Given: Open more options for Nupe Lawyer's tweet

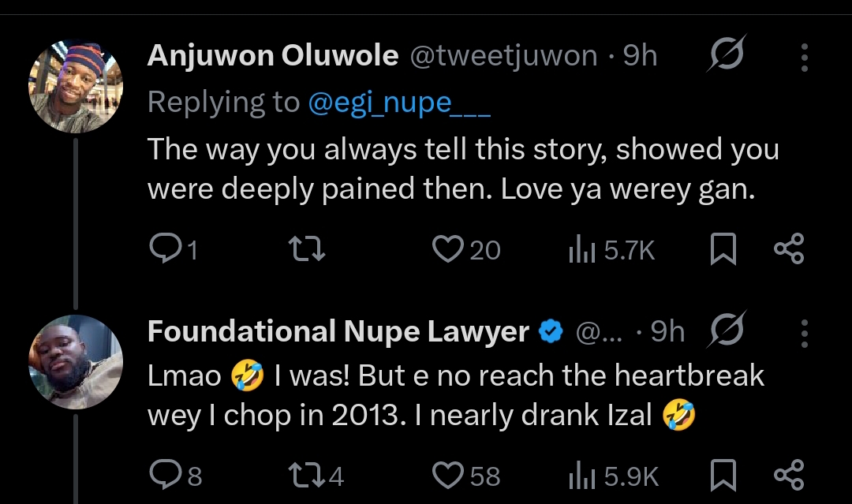Looking at the screenshot, I should pyautogui.click(x=804, y=333).
